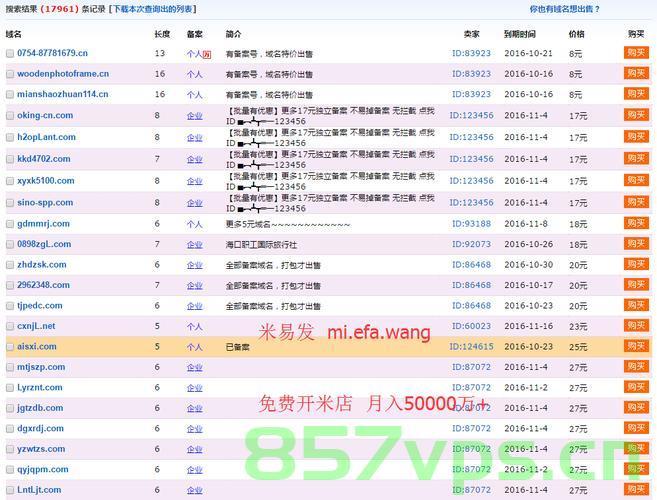Click the enterprise filing link for oking-cn.com

195,116
